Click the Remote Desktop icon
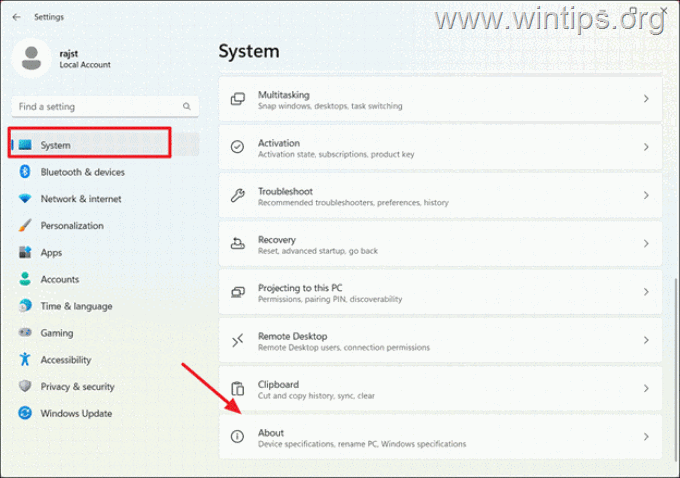 pyautogui.click(x=238, y=340)
